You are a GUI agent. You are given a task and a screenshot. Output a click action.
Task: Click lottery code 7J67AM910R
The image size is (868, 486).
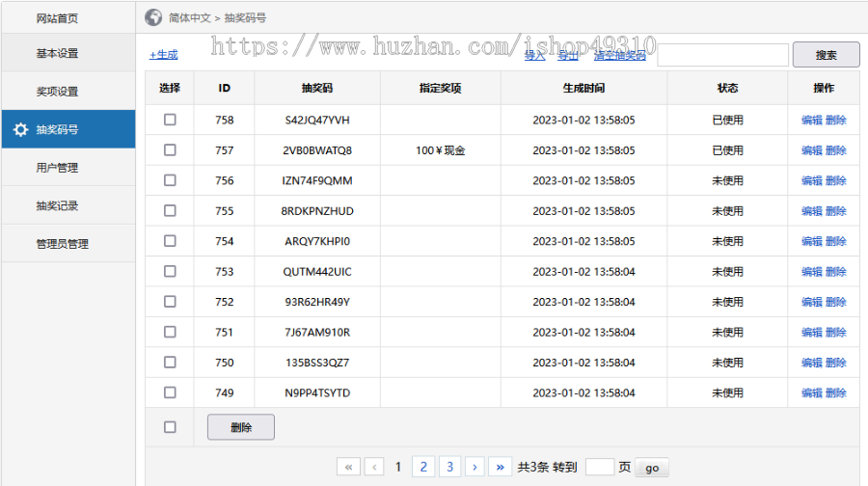317,332
